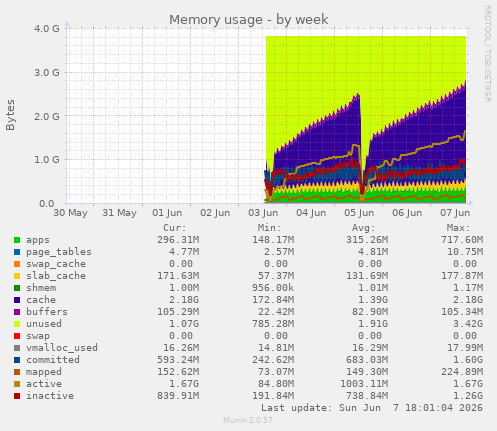
Task: Click the active average value 1003.11M
Action: (364, 384)
